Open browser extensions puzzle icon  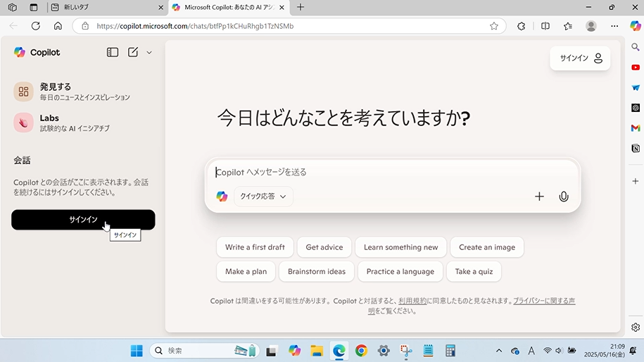tap(521, 26)
